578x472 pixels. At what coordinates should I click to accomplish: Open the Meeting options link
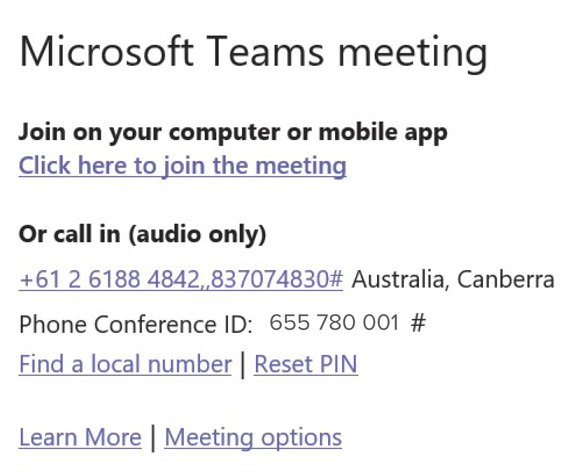tap(253, 438)
